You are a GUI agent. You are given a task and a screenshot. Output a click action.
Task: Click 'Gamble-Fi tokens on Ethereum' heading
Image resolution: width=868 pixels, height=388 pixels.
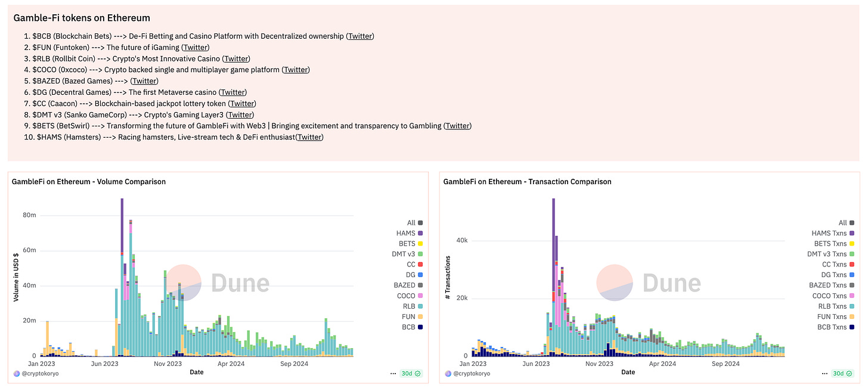[82, 18]
